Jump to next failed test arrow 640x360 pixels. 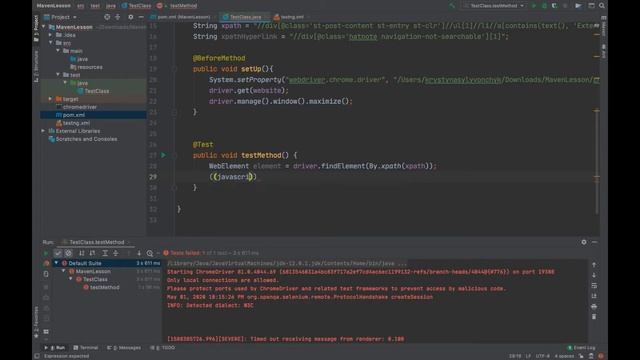point(139,253)
